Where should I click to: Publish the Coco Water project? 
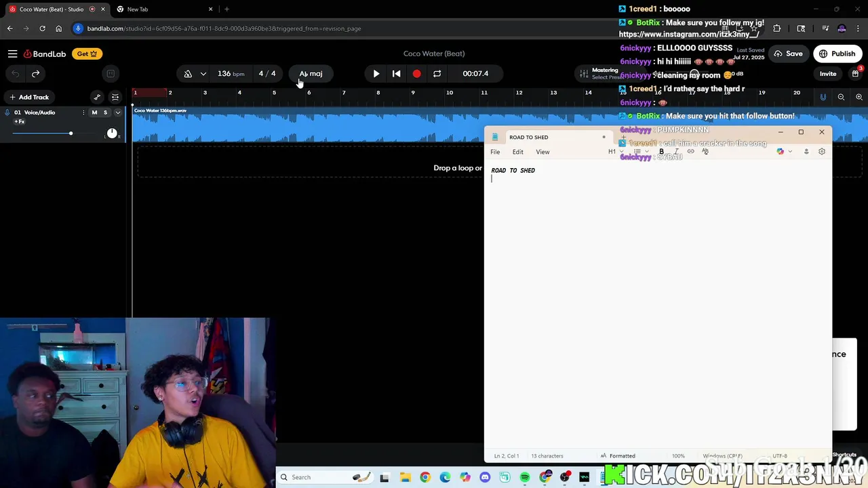[837, 54]
